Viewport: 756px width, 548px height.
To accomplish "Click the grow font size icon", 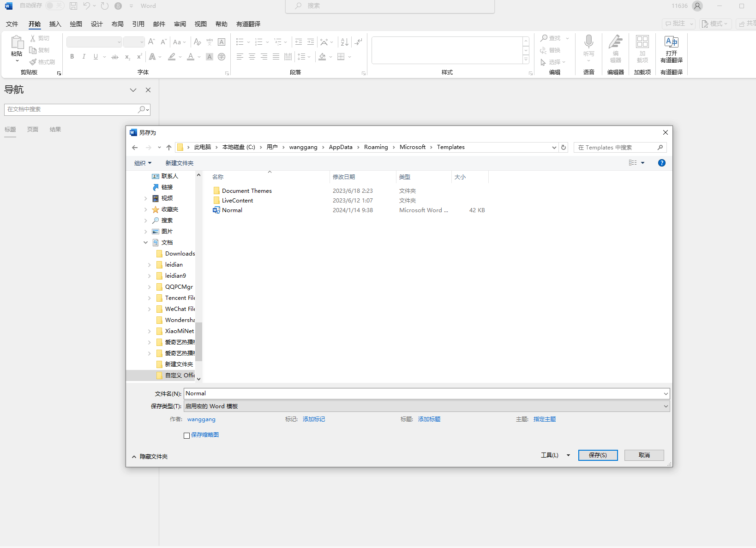I will [151, 42].
